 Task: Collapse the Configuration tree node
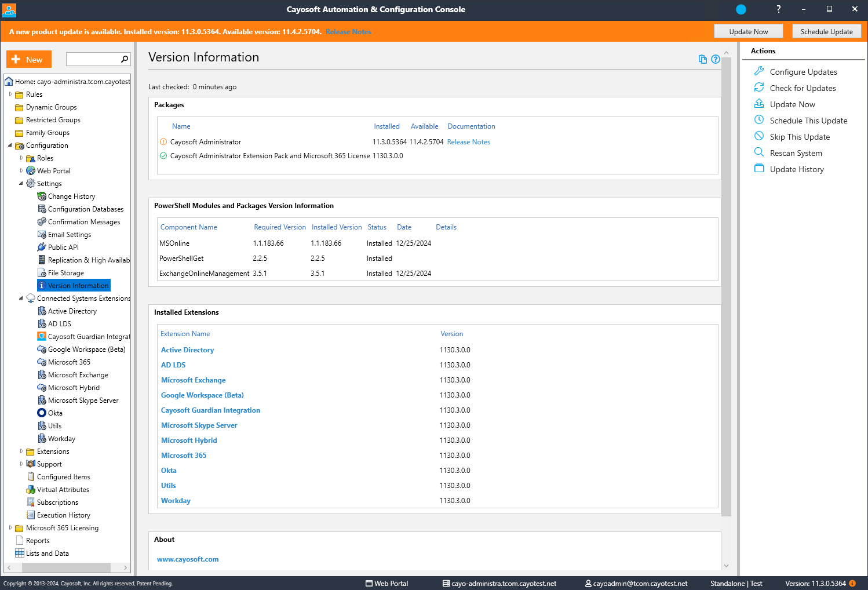click(x=10, y=145)
